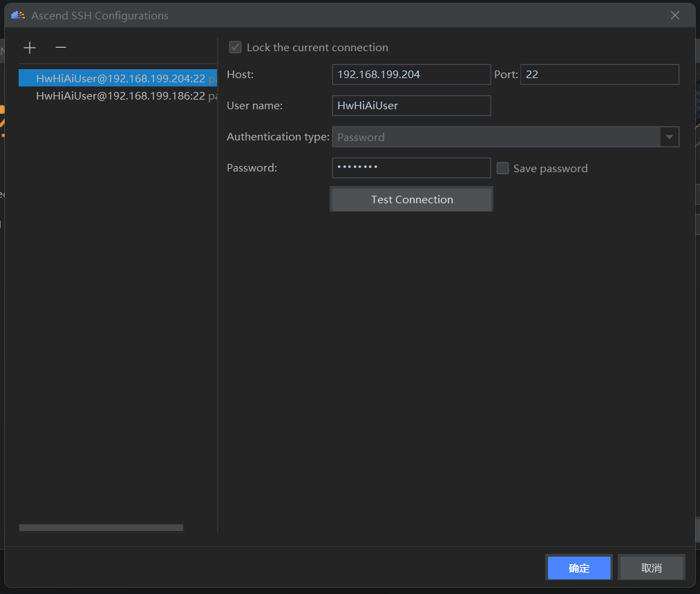Add a new SSH connection with plus icon
700x594 pixels.
pos(30,48)
